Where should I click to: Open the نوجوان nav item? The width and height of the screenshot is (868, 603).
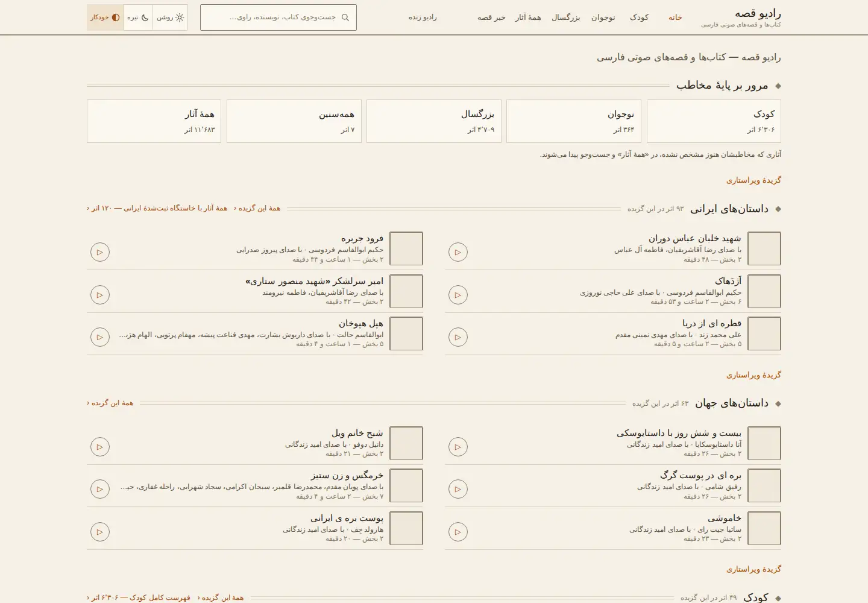point(603,17)
